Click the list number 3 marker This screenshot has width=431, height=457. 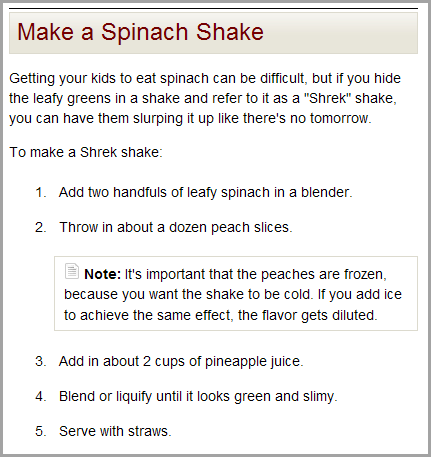click(41, 361)
